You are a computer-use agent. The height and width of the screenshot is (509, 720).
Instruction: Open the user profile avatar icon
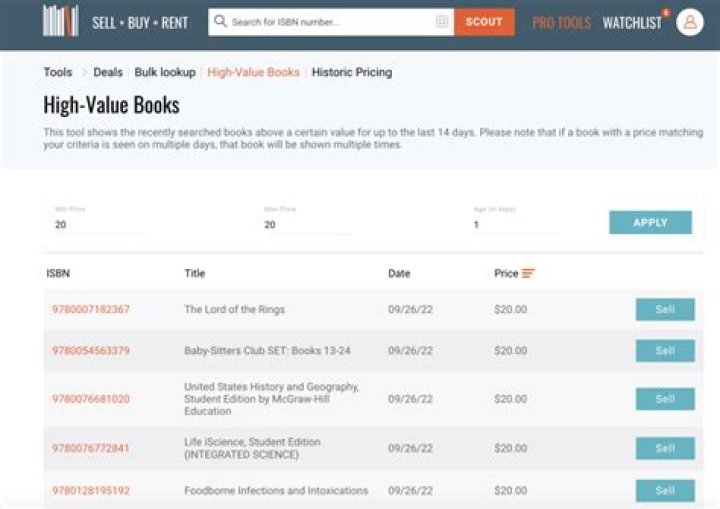click(x=690, y=22)
